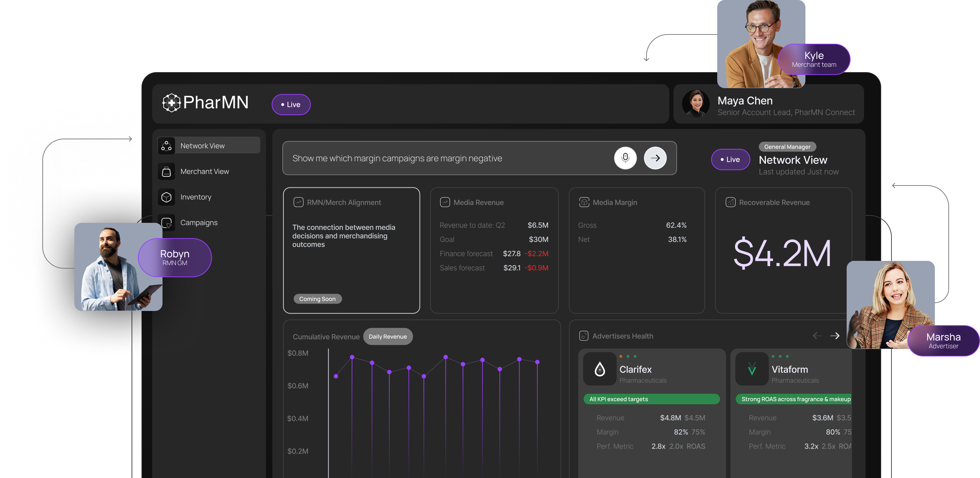Open the Inventory cube icon

pyautogui.click(x=166, y=197)
